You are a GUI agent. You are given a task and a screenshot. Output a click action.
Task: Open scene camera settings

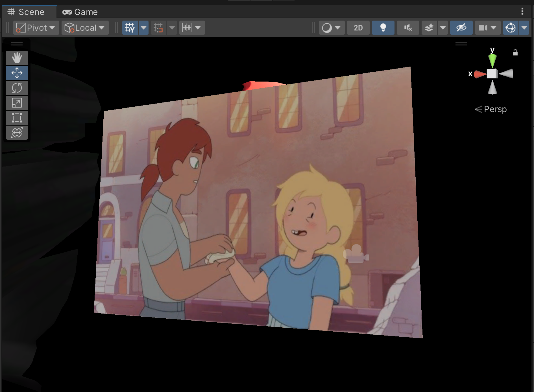487,28
